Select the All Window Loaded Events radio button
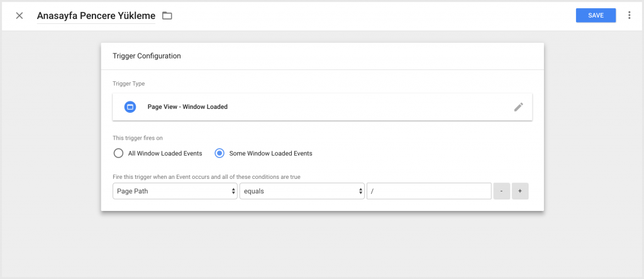Screen dimensions: 644x279 pyautogui.click(x=118, y=154)
